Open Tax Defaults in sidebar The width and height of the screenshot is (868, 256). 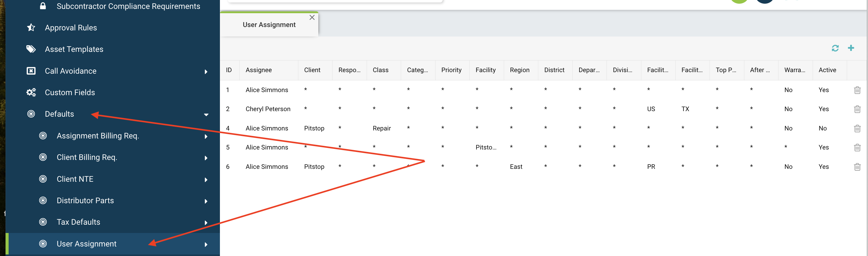click(78, 222)
